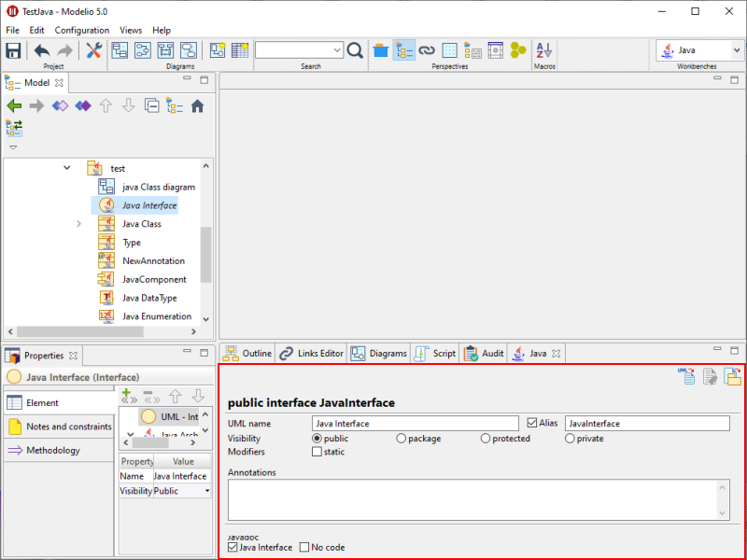The image size is (747, 560).
Task: Open project configuration via the wrench icon
Action: click(x=94, y=50)
